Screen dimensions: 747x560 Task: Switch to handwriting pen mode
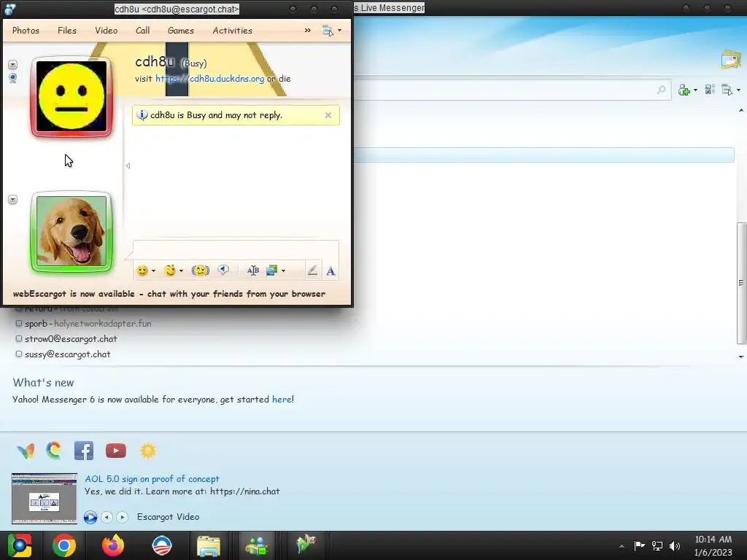(312, 271)
